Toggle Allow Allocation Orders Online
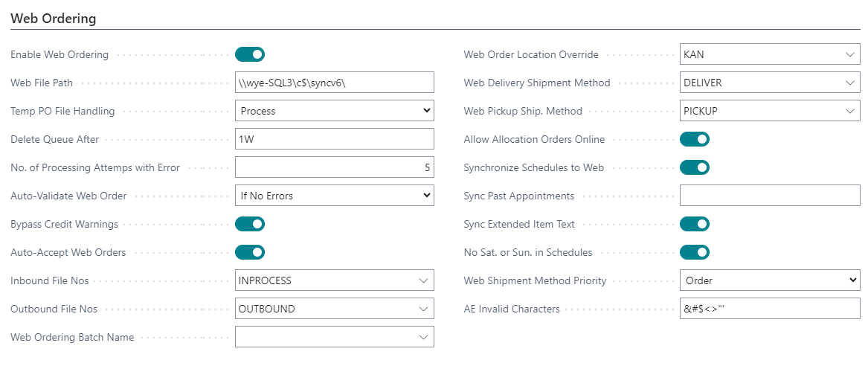 [x=695, y=139]
